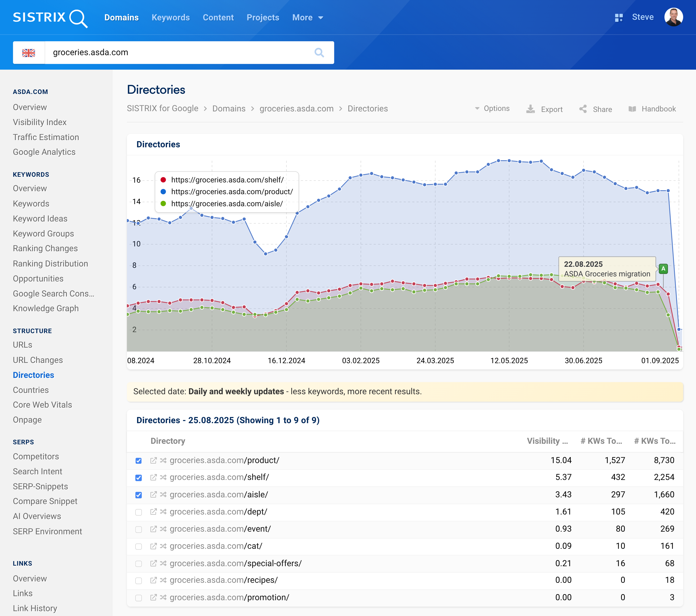Click the green A event marker on chart
Image resolution: width=696 pixels, height=616 pixels.
click(663, 269)
